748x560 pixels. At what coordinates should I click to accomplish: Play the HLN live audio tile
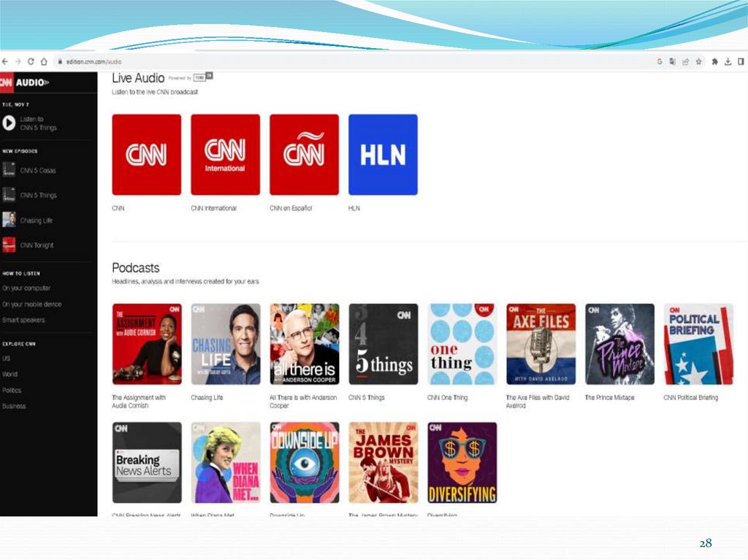point(383,155)
